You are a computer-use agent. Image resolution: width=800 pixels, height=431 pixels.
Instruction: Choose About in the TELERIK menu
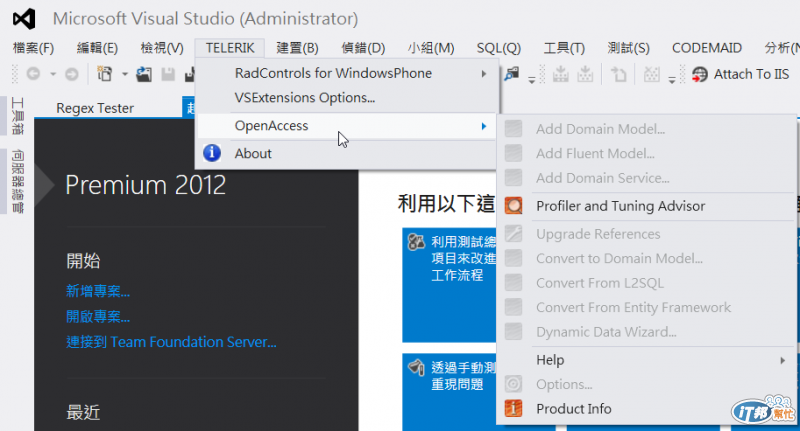point(346,153)
